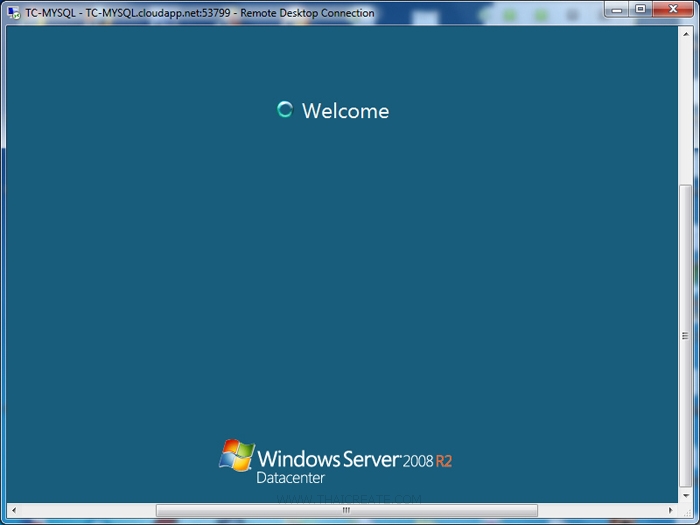Click the Windows Server 2008 R2 text
This screenshot has height=525, width=700.
pos(355,459)
